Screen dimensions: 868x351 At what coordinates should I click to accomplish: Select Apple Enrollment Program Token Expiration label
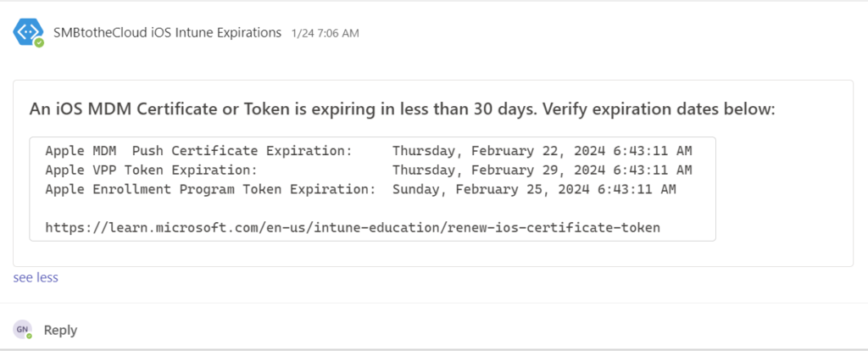[x=210, y=188]
